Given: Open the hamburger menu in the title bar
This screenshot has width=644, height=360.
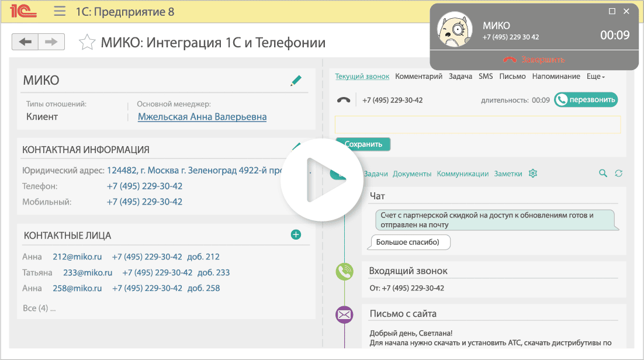Looking at the screenshot, I should [59, 11].
